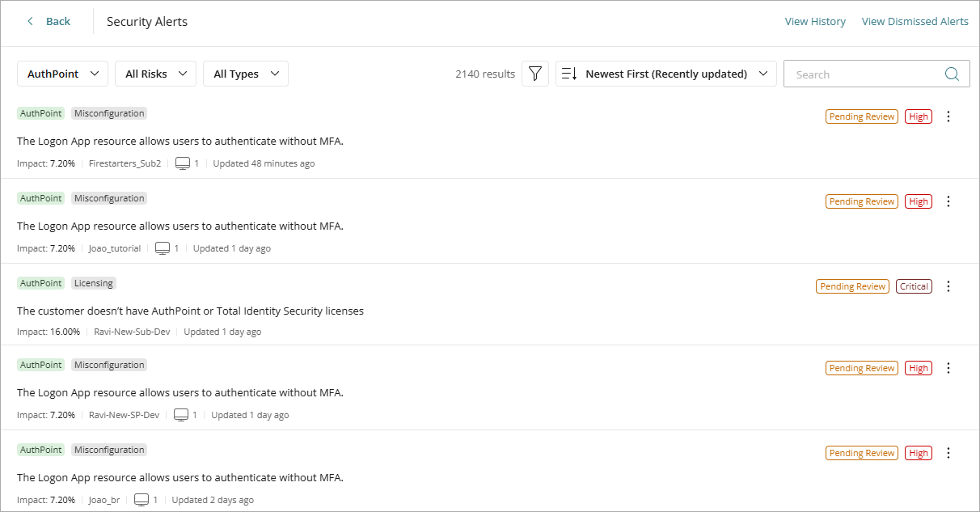Open more options for Joao_tutorial alert
This screenshot has width=980, height=512.
coord(948,201)
